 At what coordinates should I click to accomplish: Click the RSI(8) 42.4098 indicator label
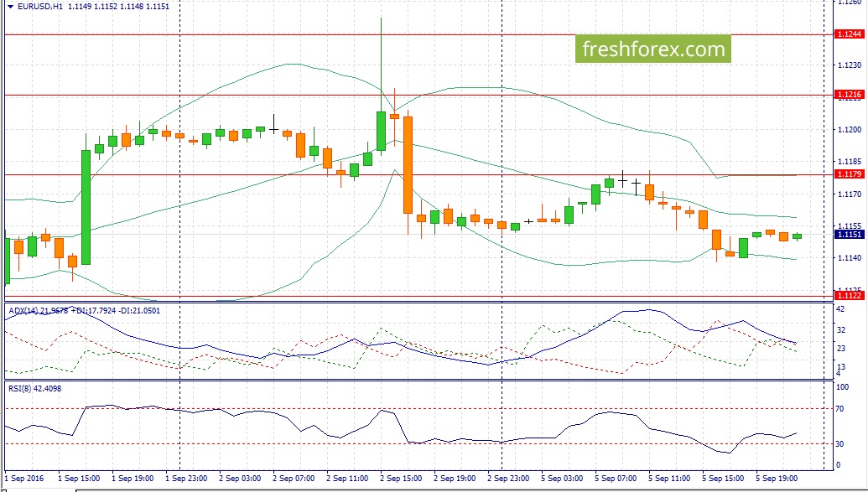tap(35, 389)
